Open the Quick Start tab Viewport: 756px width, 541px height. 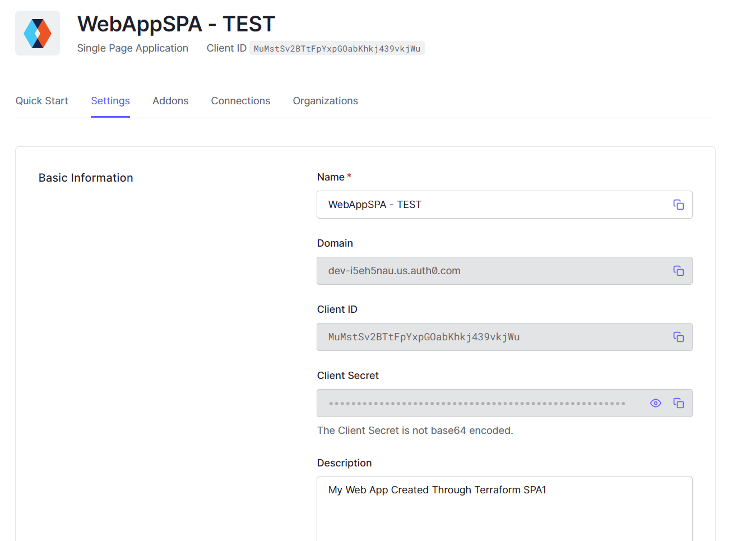pyautogui.click(x=42, y=101)
